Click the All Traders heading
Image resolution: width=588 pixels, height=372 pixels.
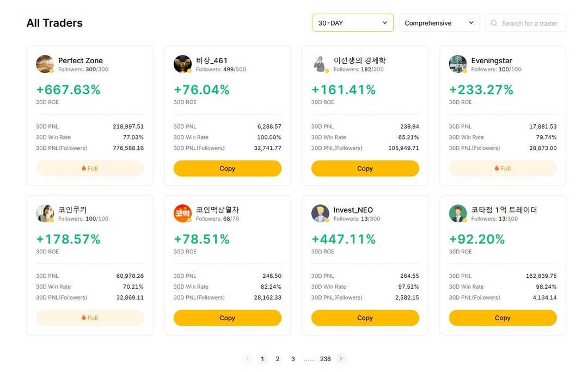tap(54, 23)
